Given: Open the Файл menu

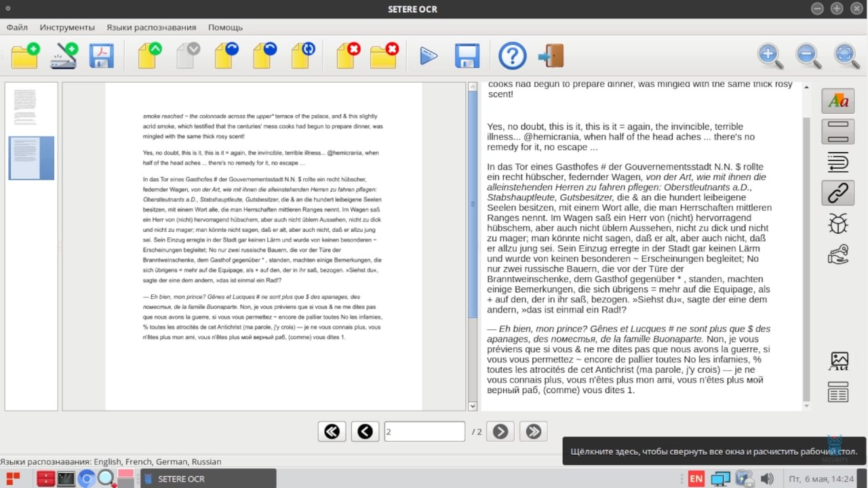Looking at the screenshot, I should pyautogui.click(x=17, y=27).
